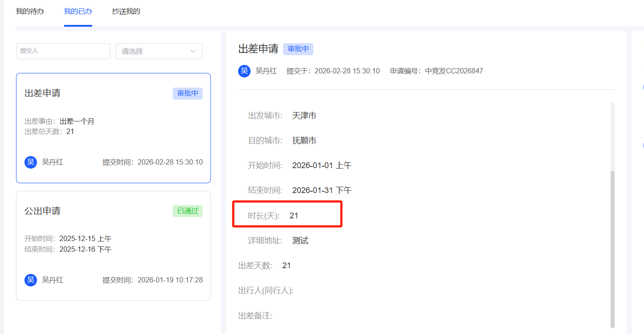Click start time value 2026-01-01 上午
The height and width of the screenshot is (334, 644).
322,165
